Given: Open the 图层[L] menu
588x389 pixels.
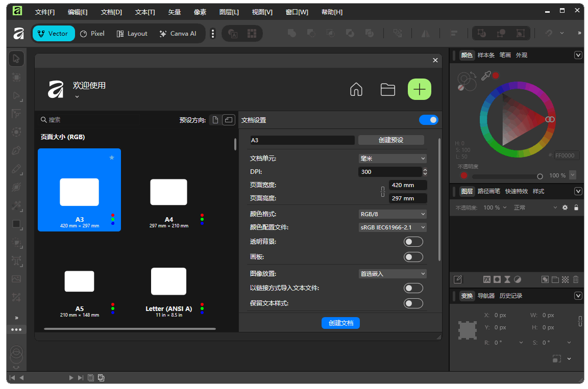Looking at the screenshot, I should tap(229, 12).
